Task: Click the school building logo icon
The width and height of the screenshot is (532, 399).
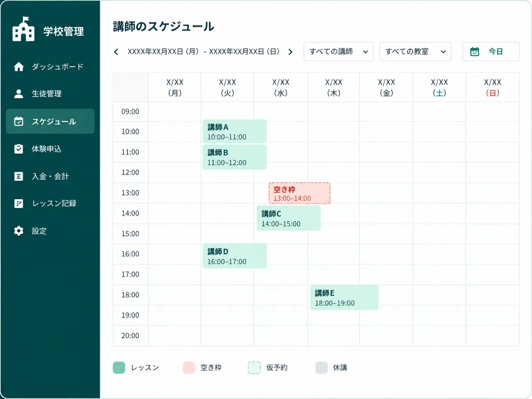Action: (23, 29)
